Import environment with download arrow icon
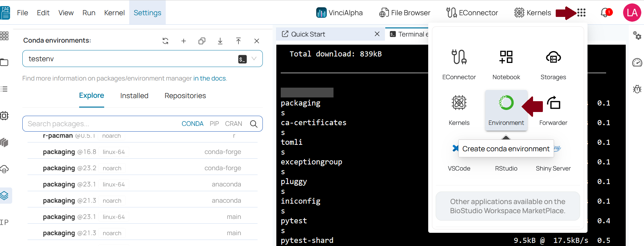644x246 pixels. (x=220, y=41)
